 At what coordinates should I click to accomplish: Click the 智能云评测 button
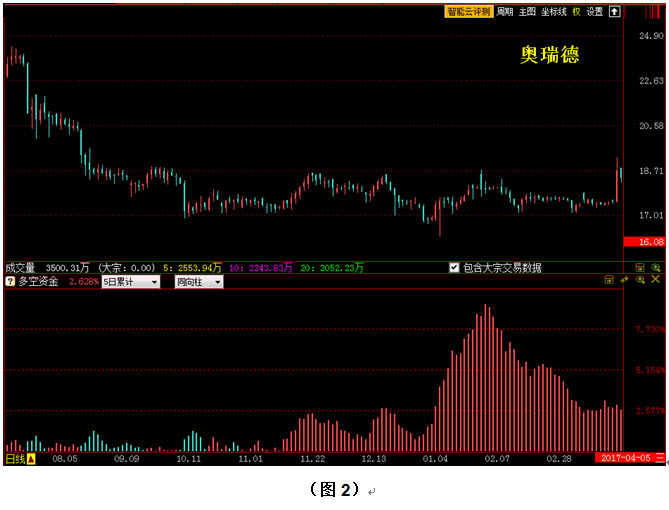click(x=469, y=12)
